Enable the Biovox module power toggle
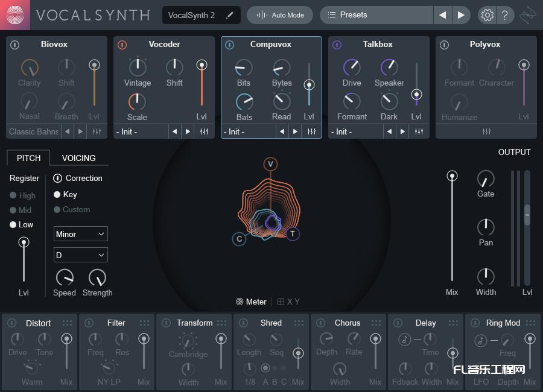Viewport: 543px width, 392px height. coord(13,44)
